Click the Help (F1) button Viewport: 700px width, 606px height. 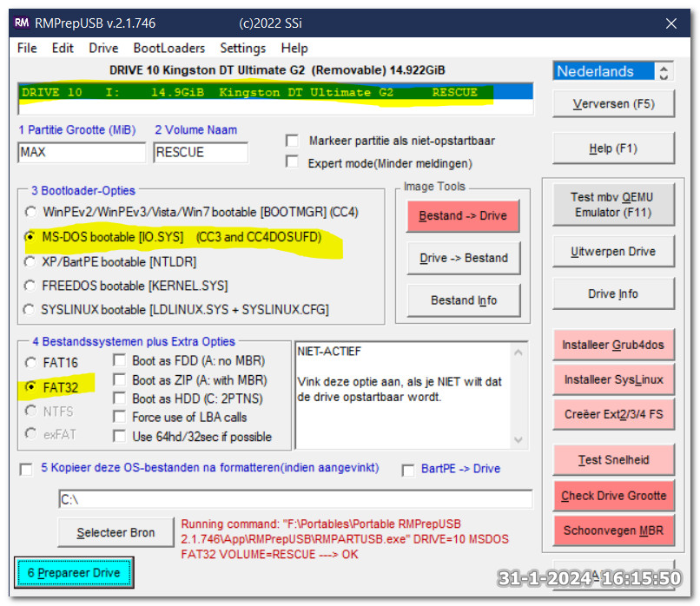pos(613,148)
